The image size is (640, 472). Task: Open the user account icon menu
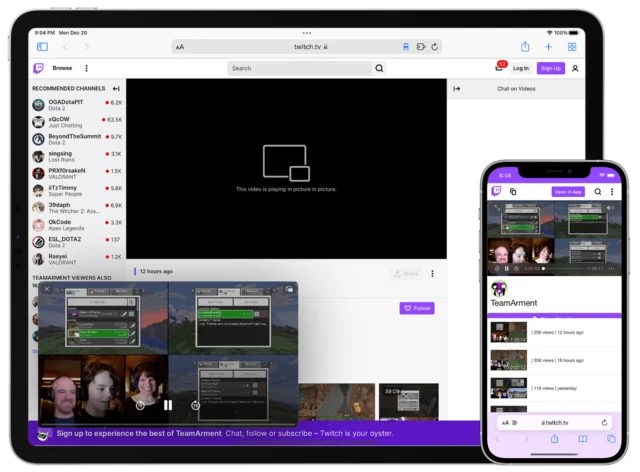tap(575, 68)
